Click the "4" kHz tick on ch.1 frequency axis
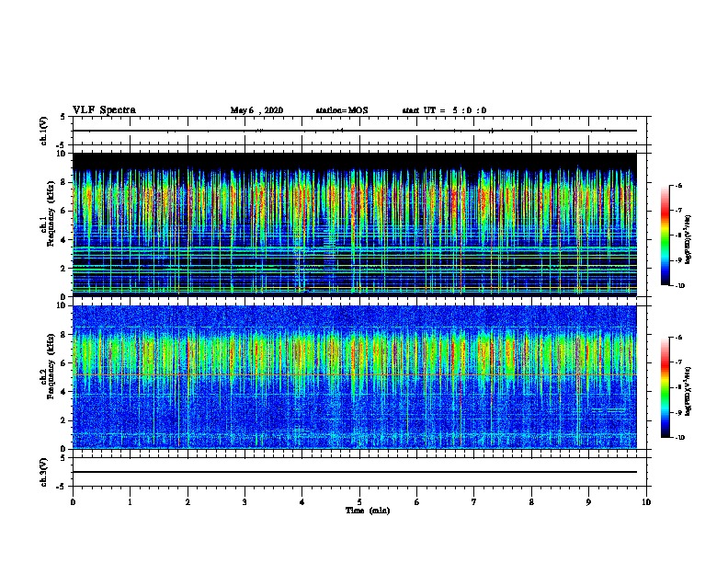 63,240
